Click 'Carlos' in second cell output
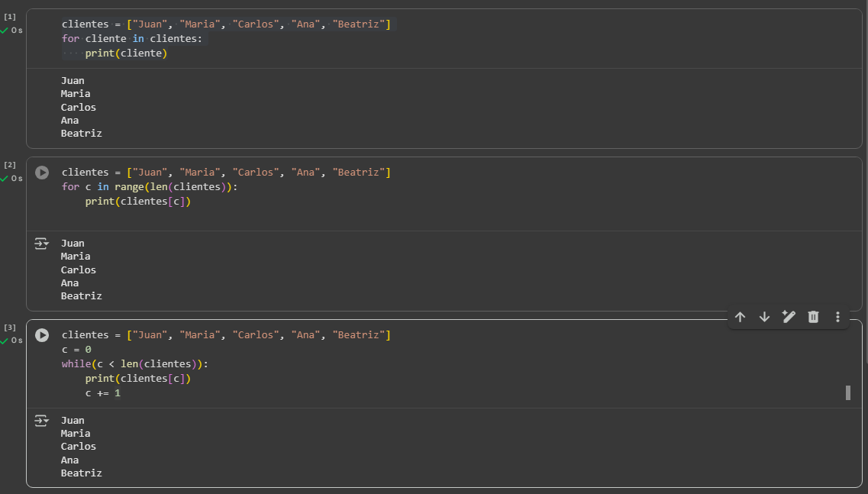This screenshot has height=494, width=868. coord(79,270)
